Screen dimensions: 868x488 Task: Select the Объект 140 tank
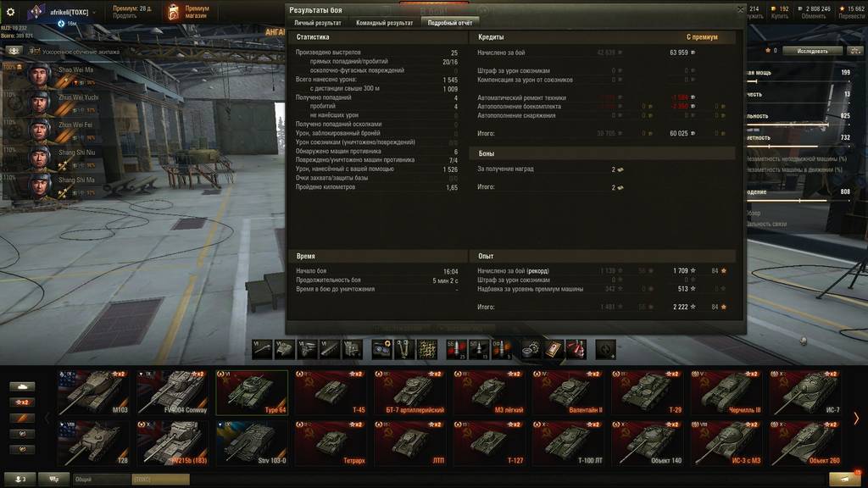coord(648,442)
